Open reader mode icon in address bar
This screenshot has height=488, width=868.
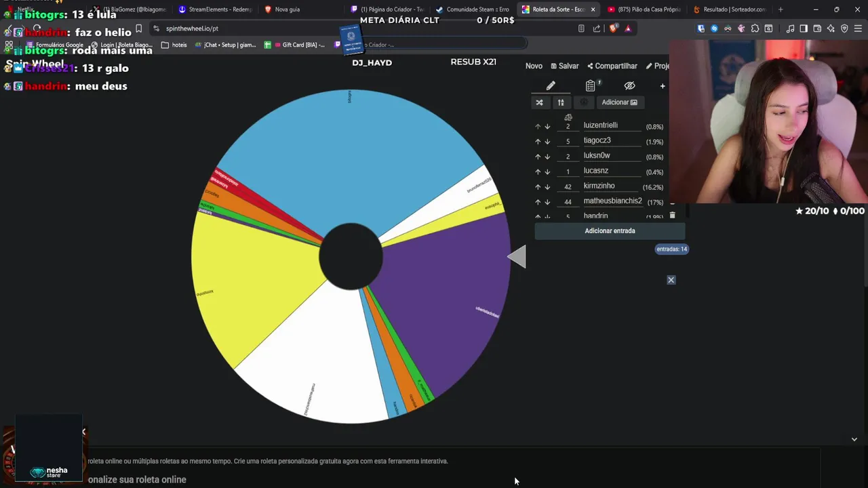[x=581, y=28]
